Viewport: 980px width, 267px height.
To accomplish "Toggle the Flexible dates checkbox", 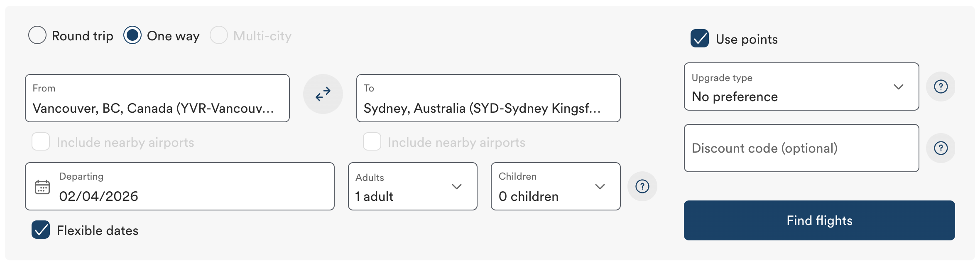I will pos(41,230).
